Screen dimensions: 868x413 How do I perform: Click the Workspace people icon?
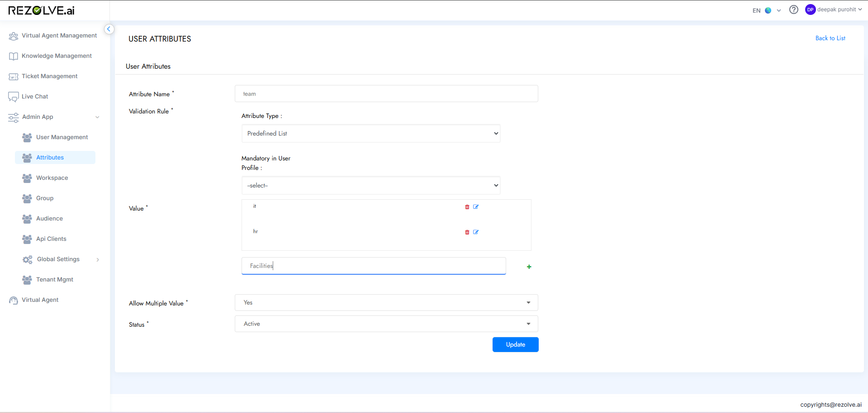click(27, 178)
